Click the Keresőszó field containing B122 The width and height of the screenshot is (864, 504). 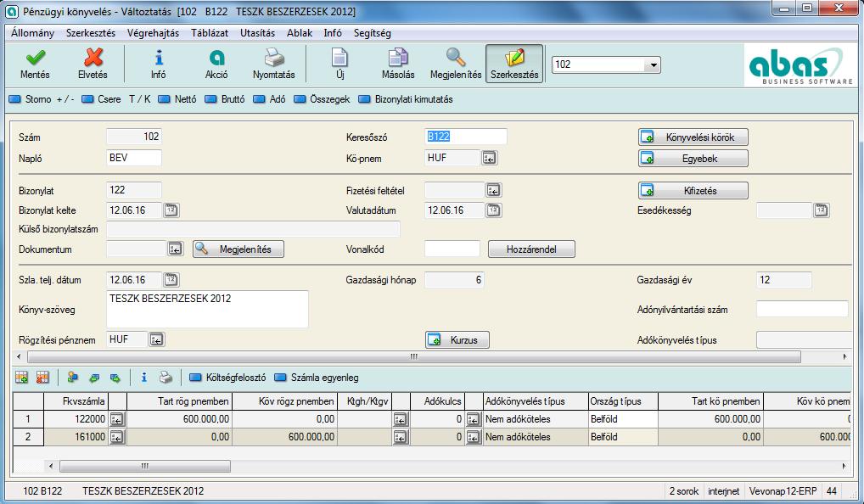point(466,137)
